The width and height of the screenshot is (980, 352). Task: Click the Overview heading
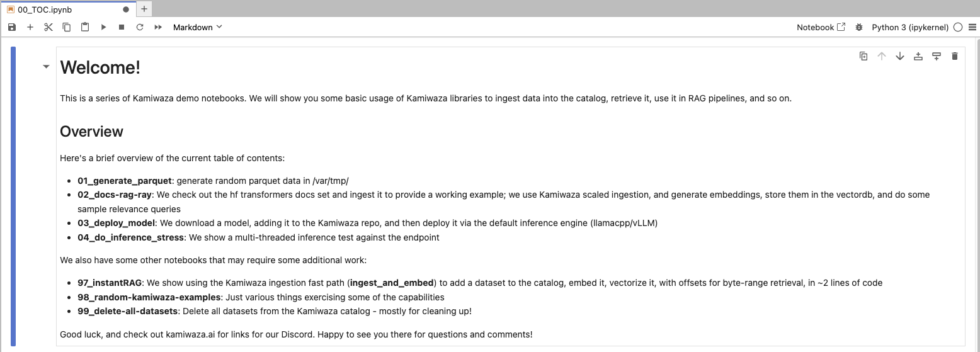point(91,132)
